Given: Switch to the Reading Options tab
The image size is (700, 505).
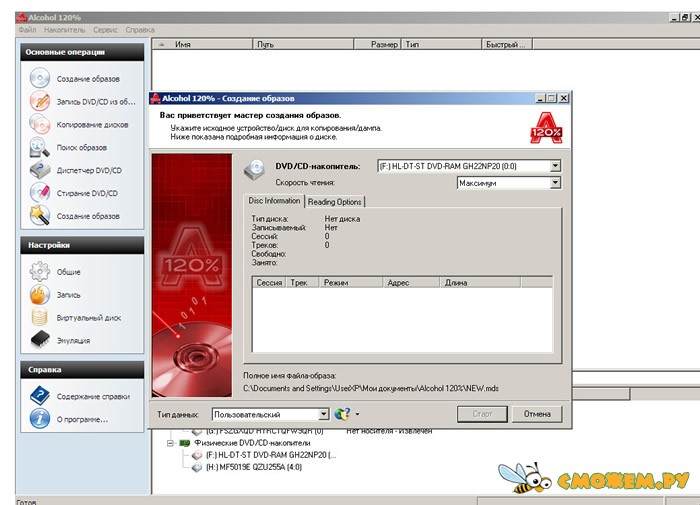Looking at the screenshot, I should (x=334, y=202).
